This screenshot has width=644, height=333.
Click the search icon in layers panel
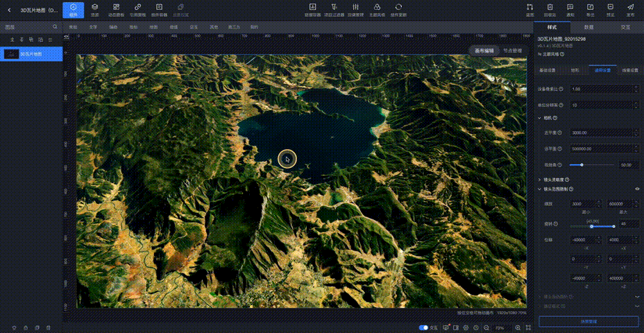pos(56,27)
